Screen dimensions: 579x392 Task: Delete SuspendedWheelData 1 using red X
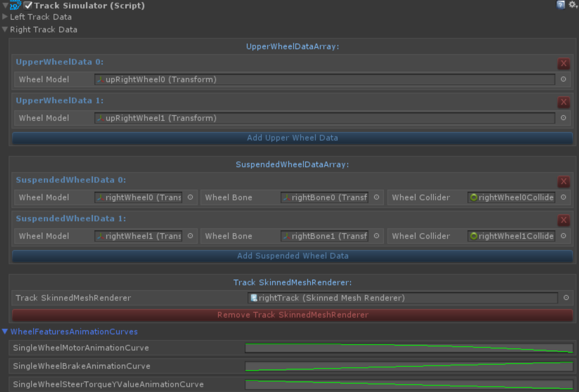(x=564, y=220)
